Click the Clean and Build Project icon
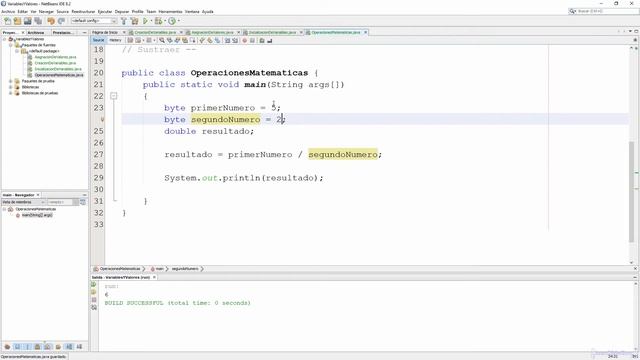 coord(134,21)
